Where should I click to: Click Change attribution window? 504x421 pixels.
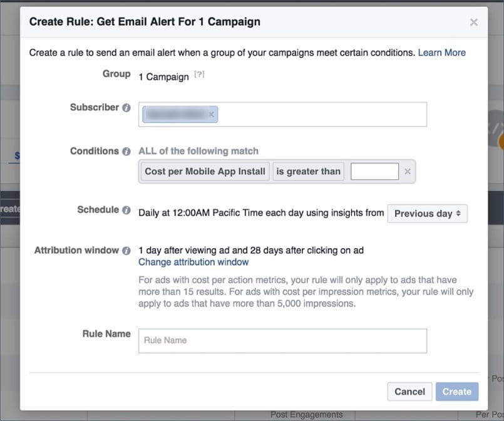coord(194,262)
